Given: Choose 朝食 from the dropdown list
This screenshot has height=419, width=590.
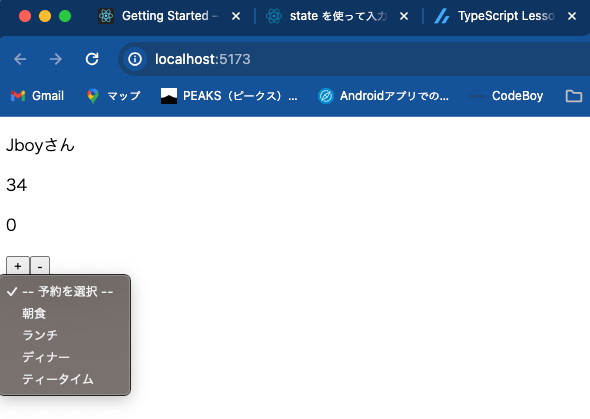Looking at the screenshot, I should pos(65,313).
